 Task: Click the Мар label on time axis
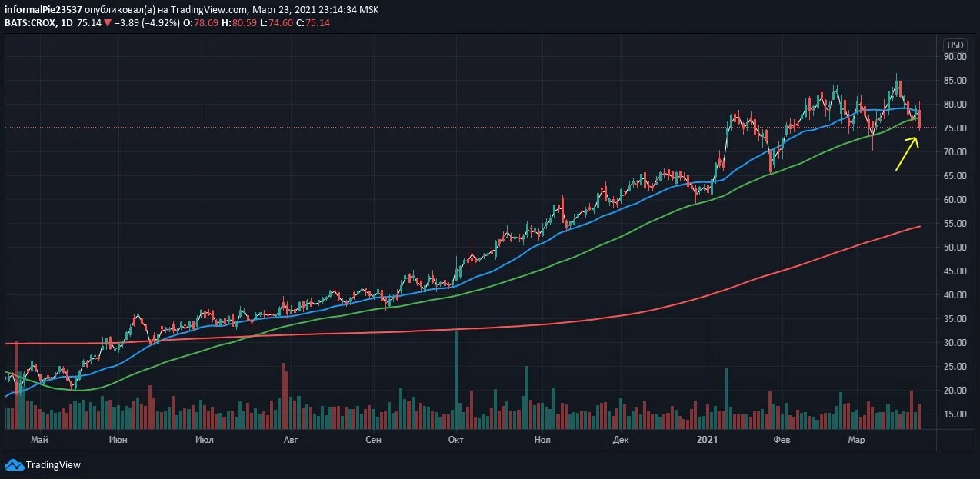(x=856, y=440)
